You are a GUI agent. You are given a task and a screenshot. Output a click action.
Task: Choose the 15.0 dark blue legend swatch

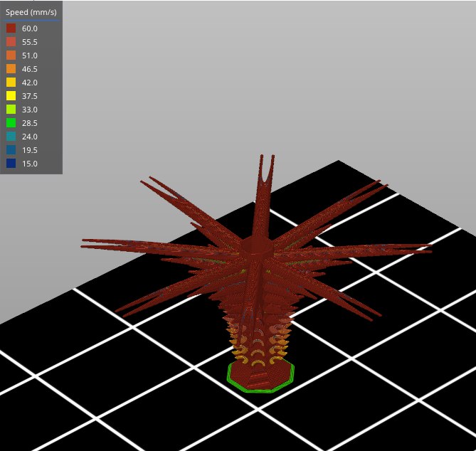(x=11, y=164)
